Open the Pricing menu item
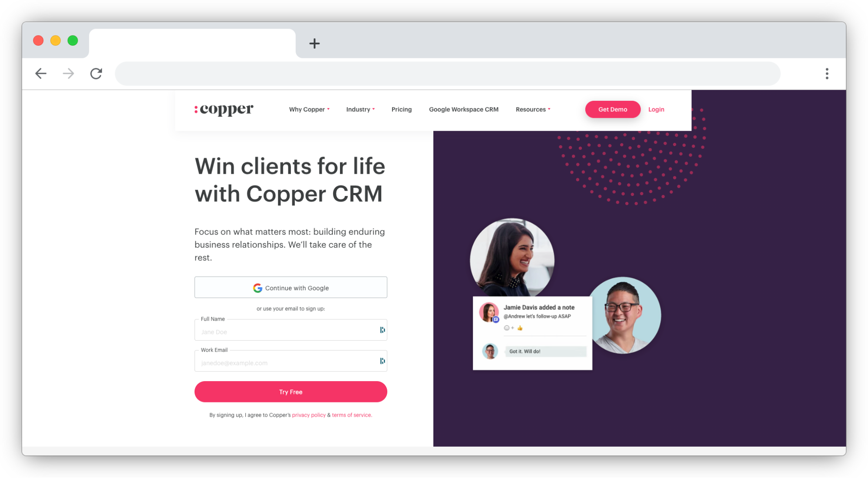This screenshot has height=478, width=868. [401, 109]
